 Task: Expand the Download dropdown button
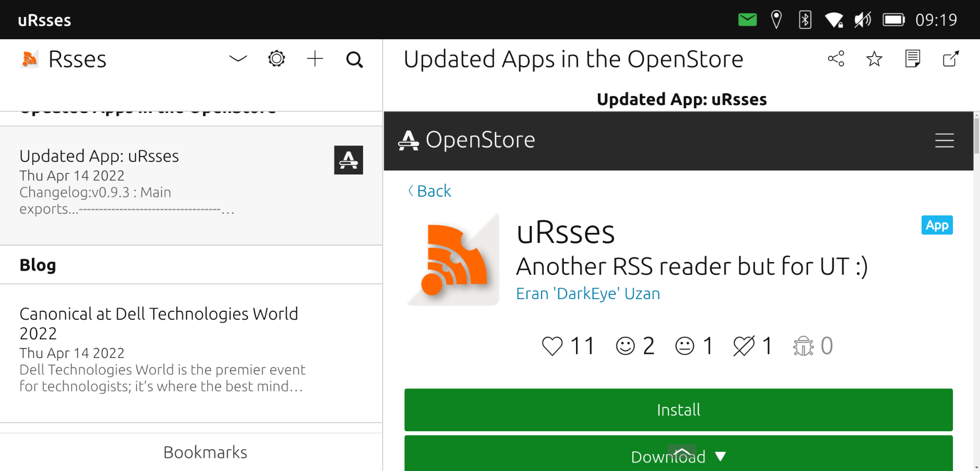coord(678,453)
